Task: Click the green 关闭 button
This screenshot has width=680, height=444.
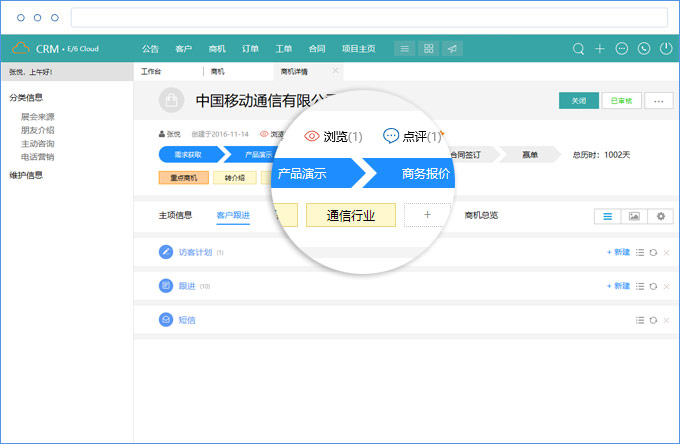Action: pyautogui.click(x=579, y=100)
